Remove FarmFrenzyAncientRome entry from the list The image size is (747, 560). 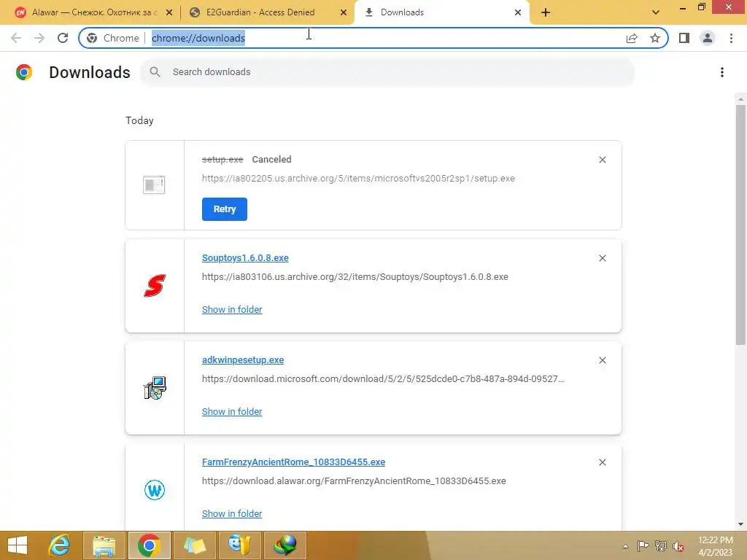pos(602,462)
